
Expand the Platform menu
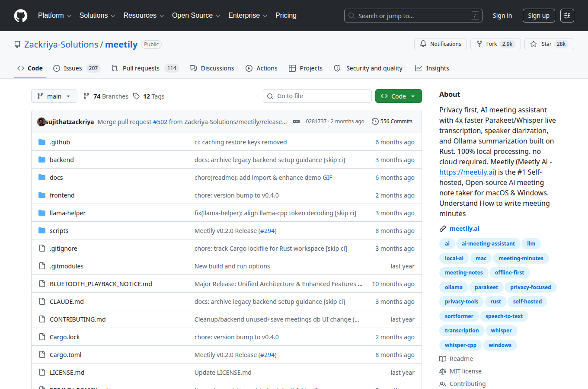[54, 16]
